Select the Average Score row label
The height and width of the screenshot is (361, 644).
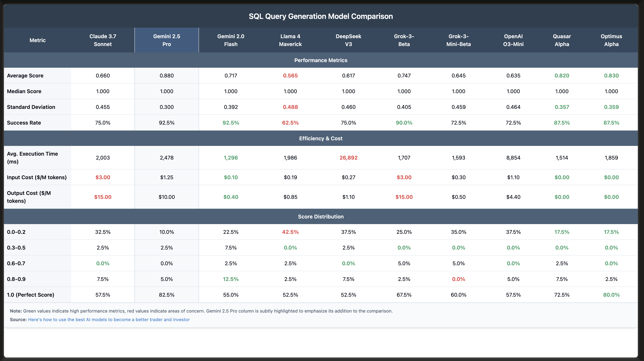click(x=25, y=76)
